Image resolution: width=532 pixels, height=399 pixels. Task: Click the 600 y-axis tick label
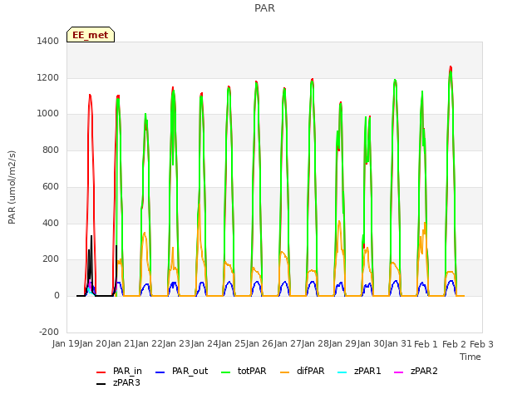51,186
